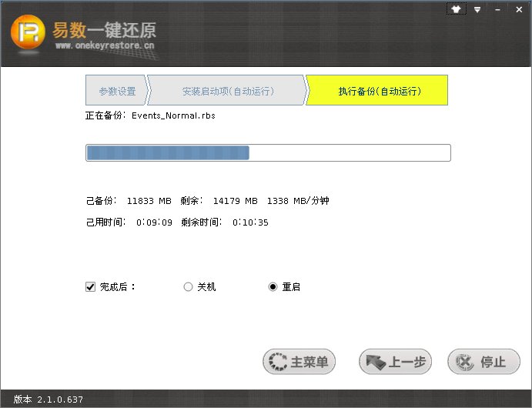The height and width of the screenshot is (408, 532).
Task: Click elapsed time 0:09:09
Action: pyautogui.click(x=154, y=222)
